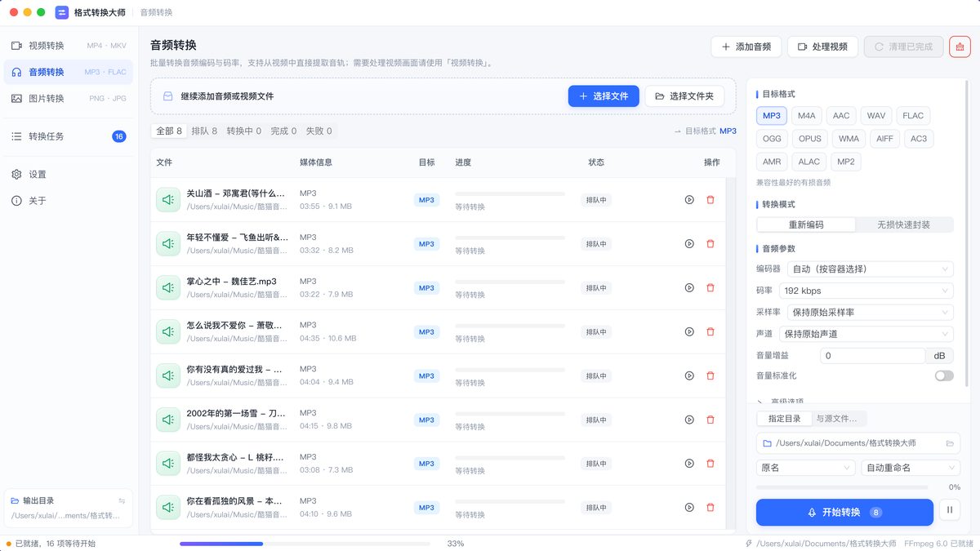Open the 关于 page
The height and width of the screenshot is (551, 980).
click(69, 201)
